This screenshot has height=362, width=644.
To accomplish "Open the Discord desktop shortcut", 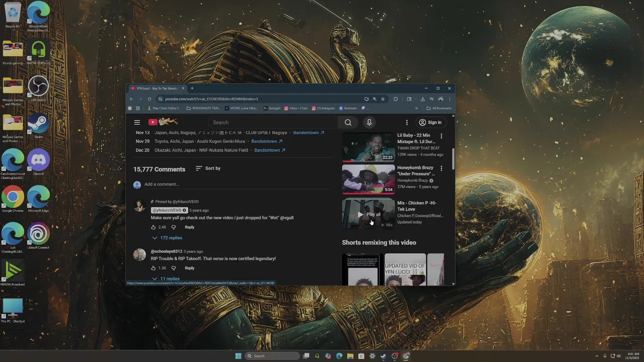I will click(38, 163).
